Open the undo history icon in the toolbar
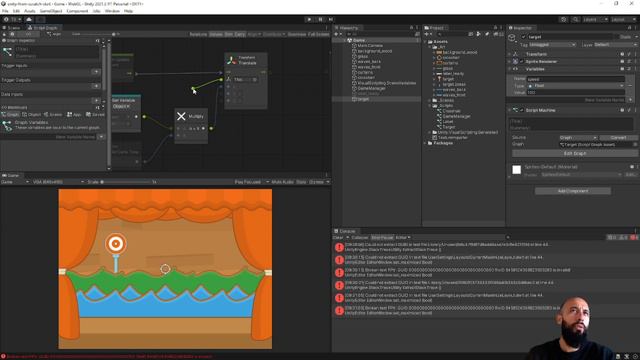640x360 pixels. tap(564, 19)
